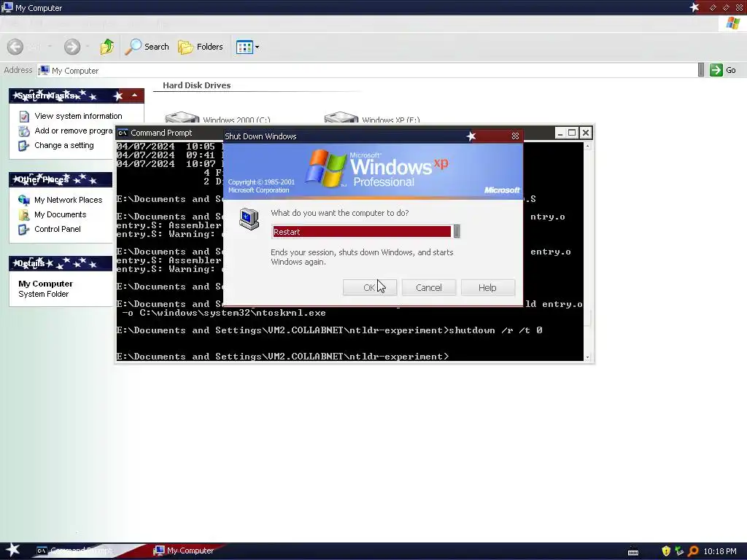The image size is (747, 560).
Task: Switch to My Computer taskbar button
Action: pyautogui.click(x=184, y=551)
